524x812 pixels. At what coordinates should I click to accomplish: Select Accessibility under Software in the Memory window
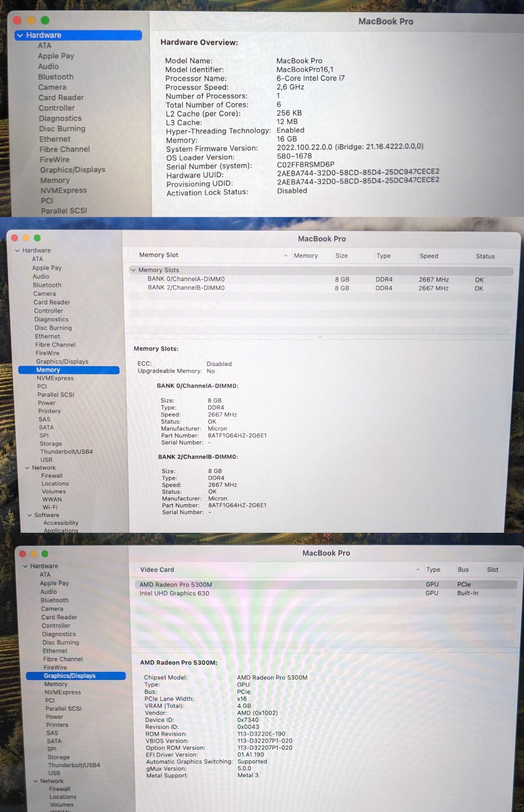pyautogui.click(x=61, y=523)
